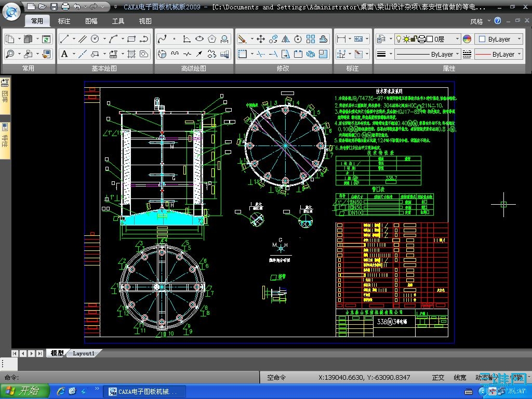Click the CAXA电子图板机械 taskbar button
The width and height of the screenshot is (532, 399).
click(x=145, y=391)
